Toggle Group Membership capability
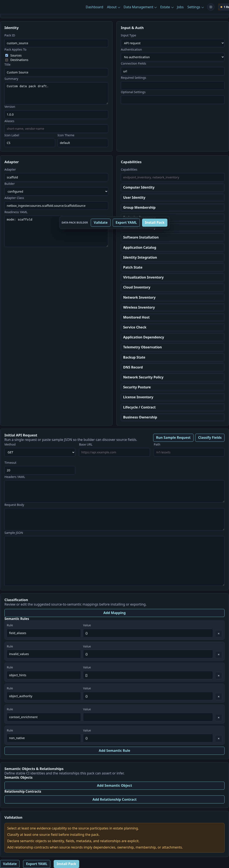229x868 pixels. coord(173,208)
